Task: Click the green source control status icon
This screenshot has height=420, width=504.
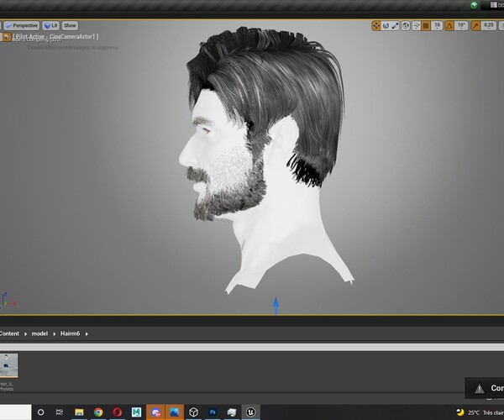Action: [x=474, y=5]
